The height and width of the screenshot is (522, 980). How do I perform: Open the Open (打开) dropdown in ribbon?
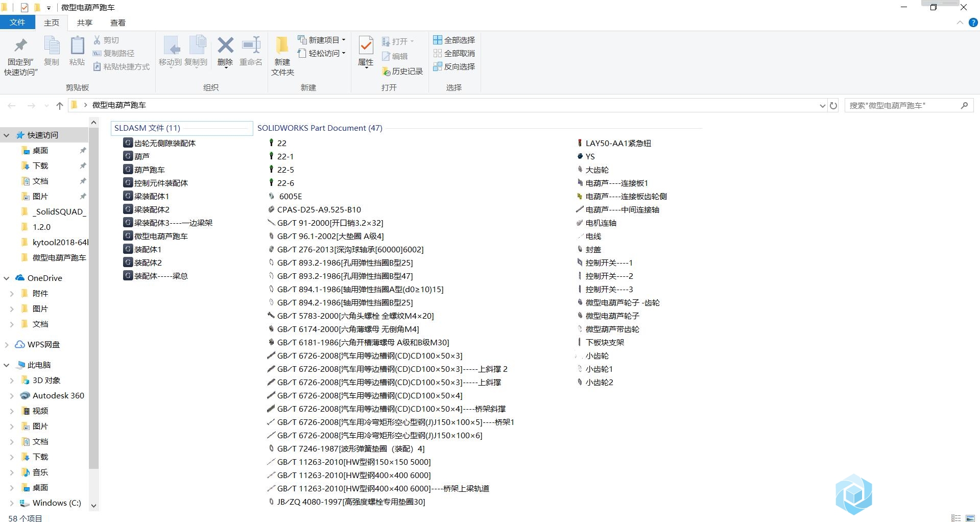pyautogui.click(x=398, y=41)
